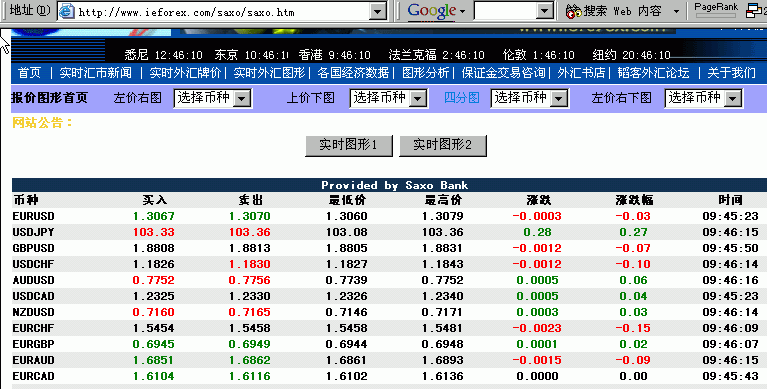Click the 最高价 column header
767x389 pixels.
(x=444, y=200)
